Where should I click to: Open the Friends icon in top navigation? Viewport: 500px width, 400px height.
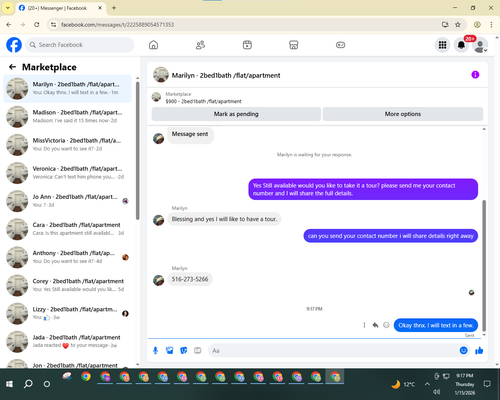(200, 45)
